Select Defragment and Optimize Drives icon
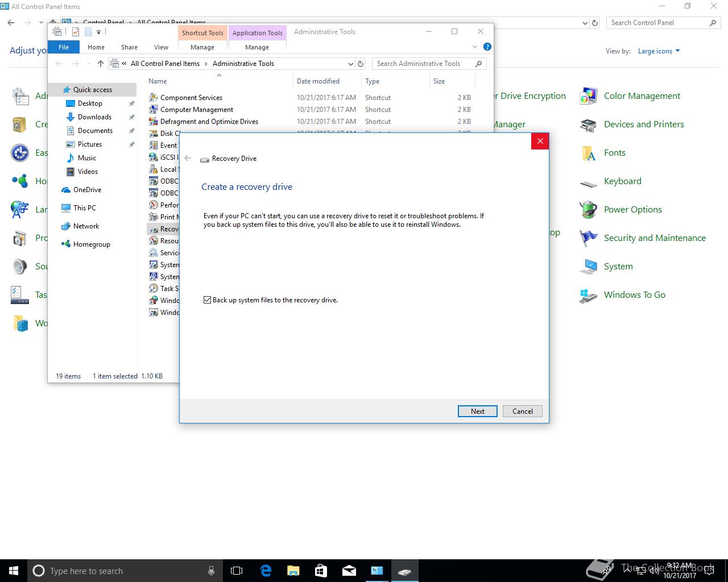 coord(153,122)
